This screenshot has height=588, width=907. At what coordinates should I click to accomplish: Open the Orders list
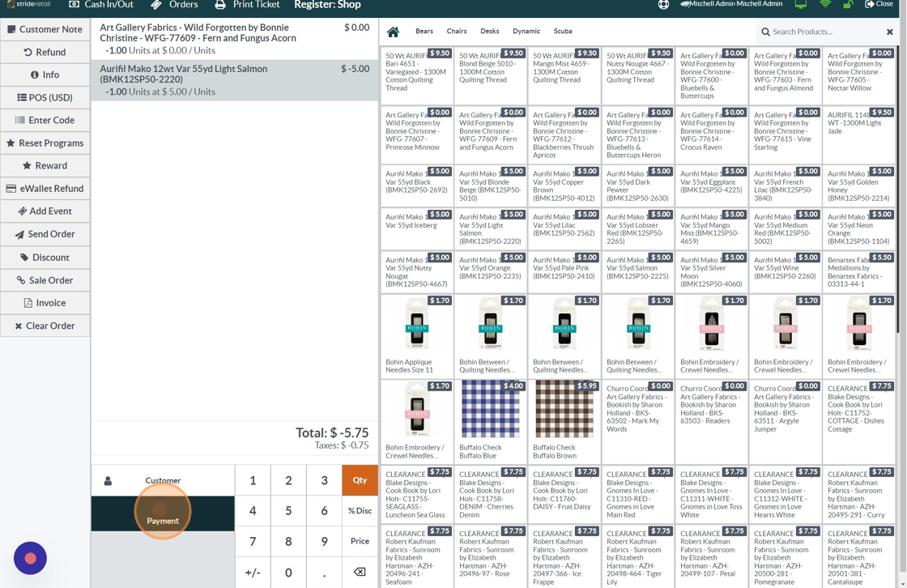pos(174,5)
